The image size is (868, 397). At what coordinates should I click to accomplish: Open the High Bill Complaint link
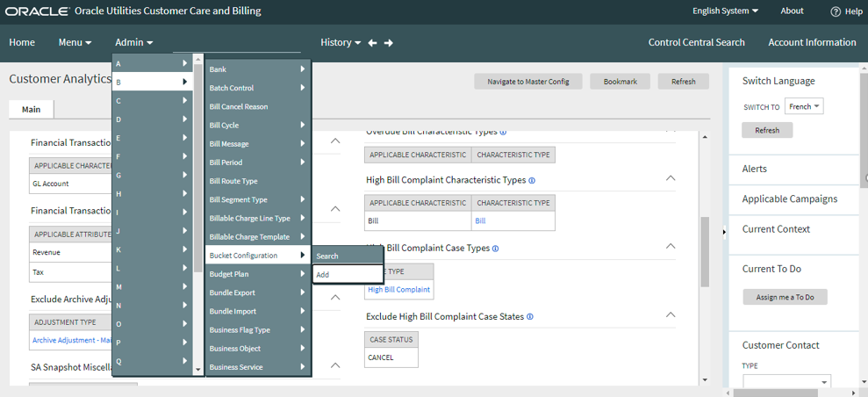398,290
